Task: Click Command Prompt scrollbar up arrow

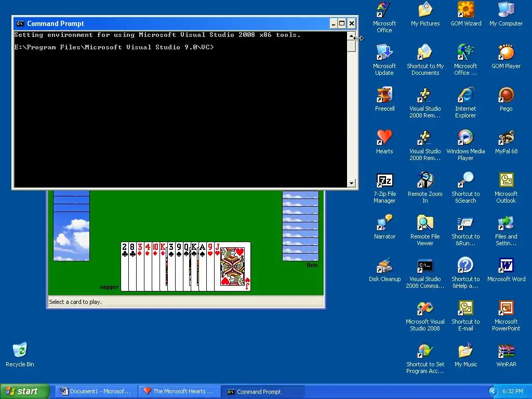Action: [352, 36]
